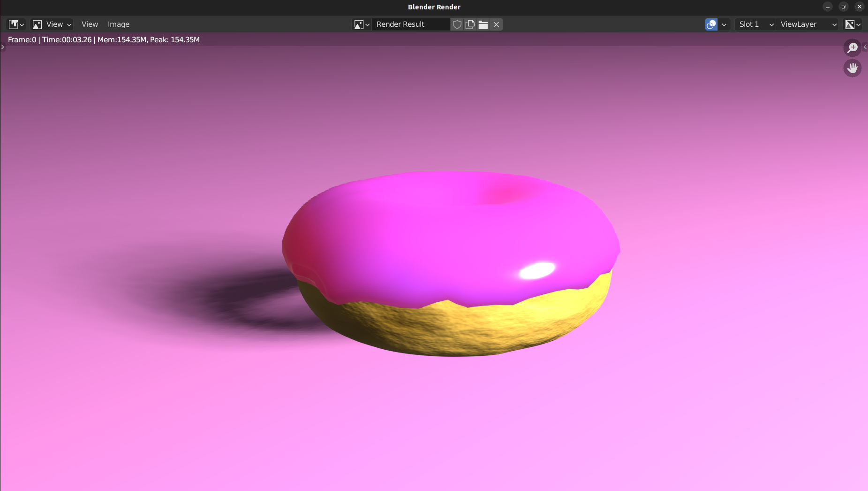
Task: Click the Render Result name field
Action: (410, 24)
